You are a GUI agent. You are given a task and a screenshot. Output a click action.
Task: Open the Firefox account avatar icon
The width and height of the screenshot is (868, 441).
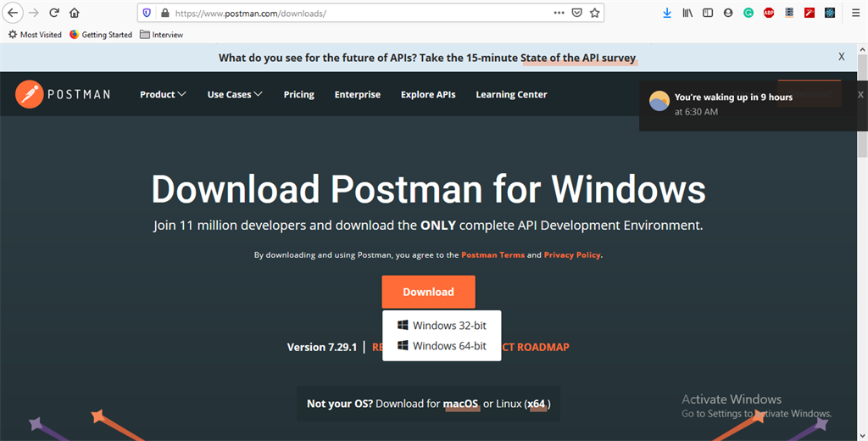[x=728, y=13]
